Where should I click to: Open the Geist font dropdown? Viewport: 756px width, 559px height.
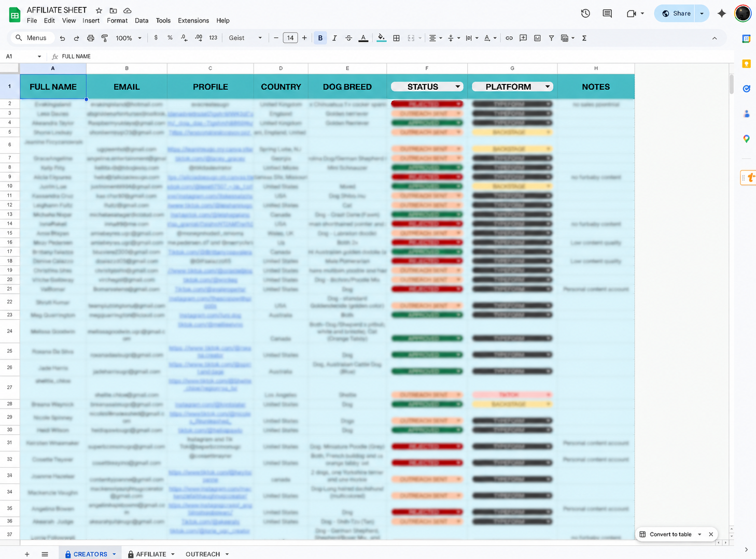[x=245, y=38]
